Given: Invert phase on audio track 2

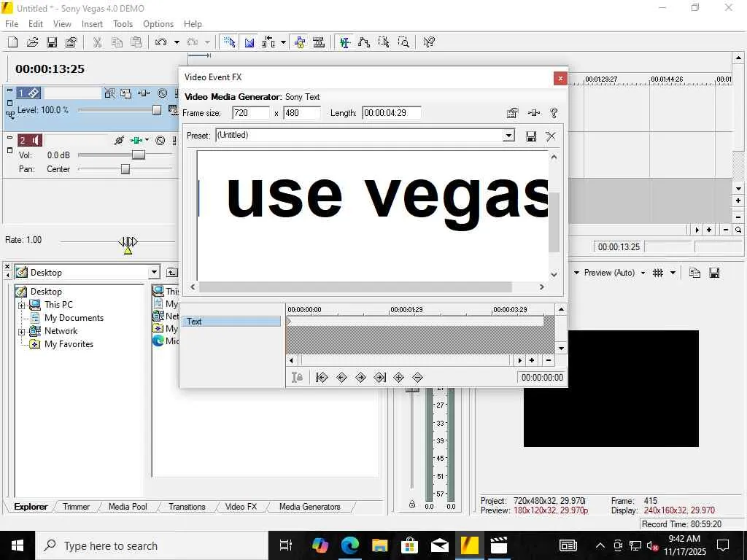Looking at the screenshot, I should 119,141.
